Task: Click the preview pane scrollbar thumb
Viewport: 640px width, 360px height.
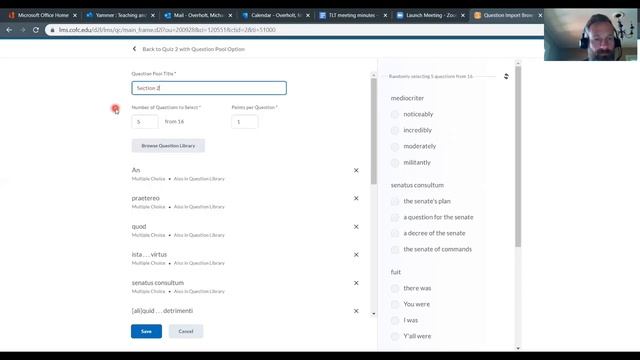Action: pyautogui.click(x=518, y=156)
